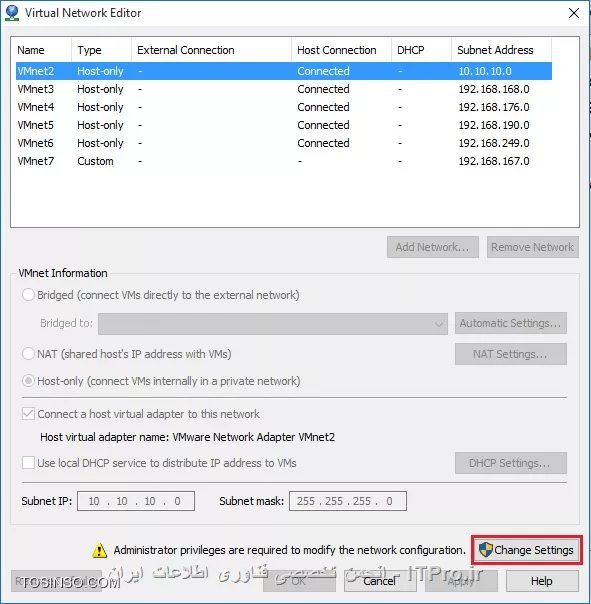
Task: Click subnet address 192.168.176.0
Action: (494, 107)
